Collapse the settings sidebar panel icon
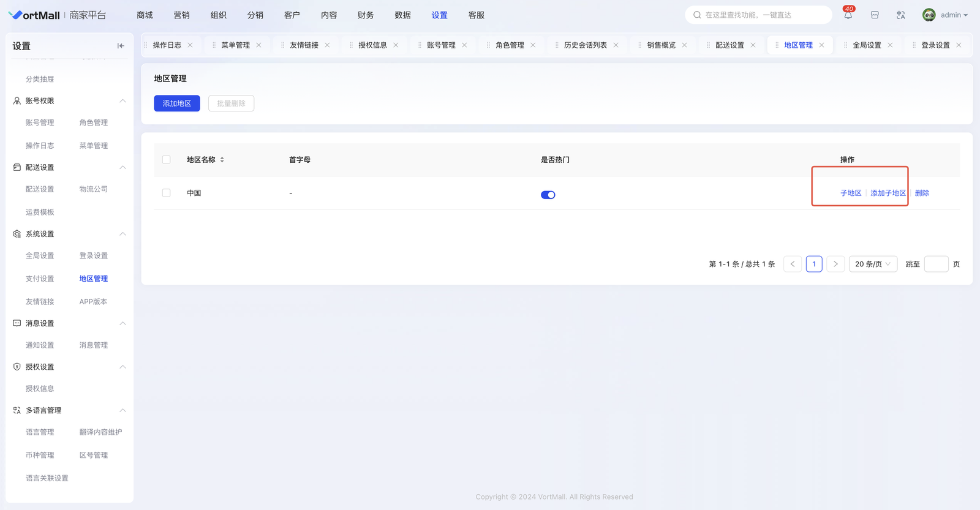Image resolution: width=980 pixels, height=510 pixels. (x=121, y=46)
